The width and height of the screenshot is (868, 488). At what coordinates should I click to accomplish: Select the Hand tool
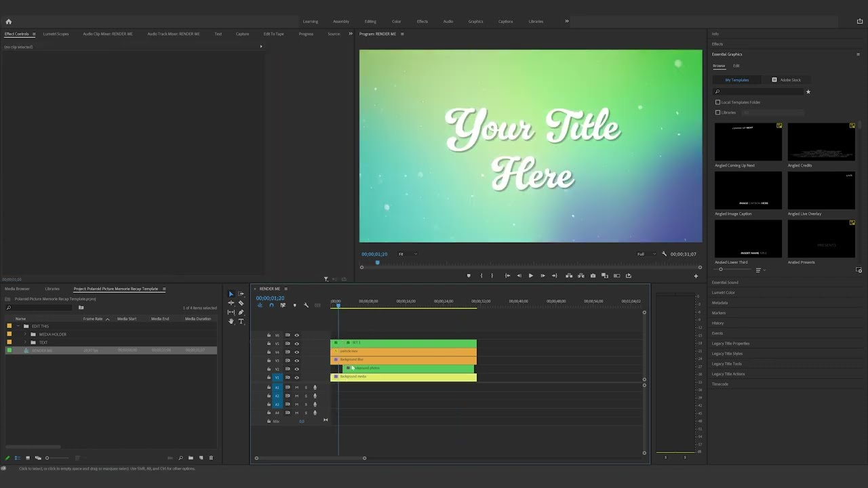231,321
